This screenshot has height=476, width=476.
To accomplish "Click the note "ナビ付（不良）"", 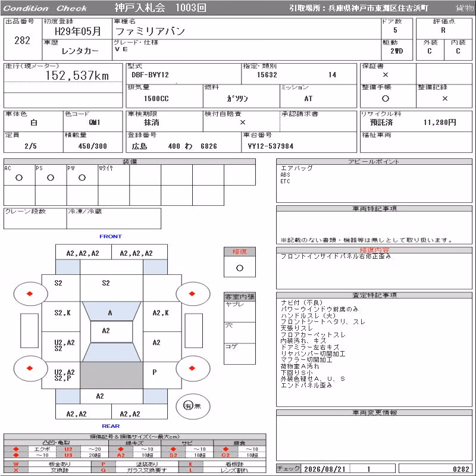I will click(302, 302).
